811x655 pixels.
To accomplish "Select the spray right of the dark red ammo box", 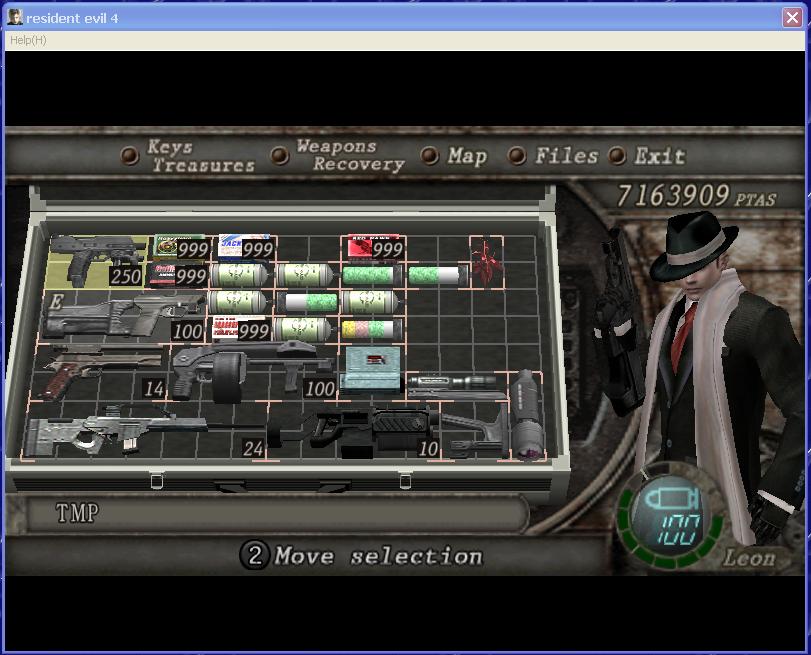I will pos(240,275).
